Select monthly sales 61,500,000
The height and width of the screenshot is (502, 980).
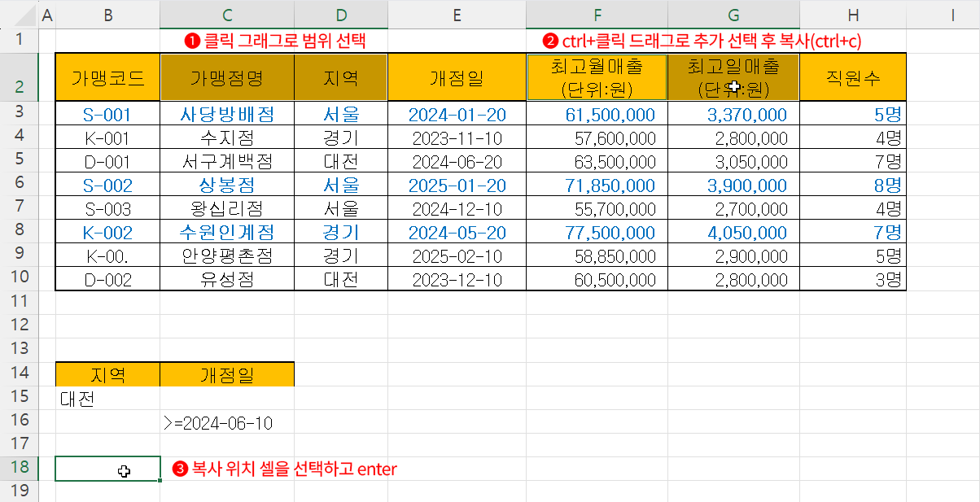click(597, 115)
